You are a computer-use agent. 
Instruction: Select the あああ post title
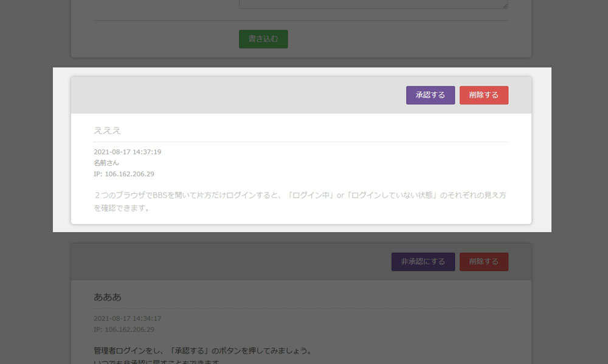click(x=108, y=297)
